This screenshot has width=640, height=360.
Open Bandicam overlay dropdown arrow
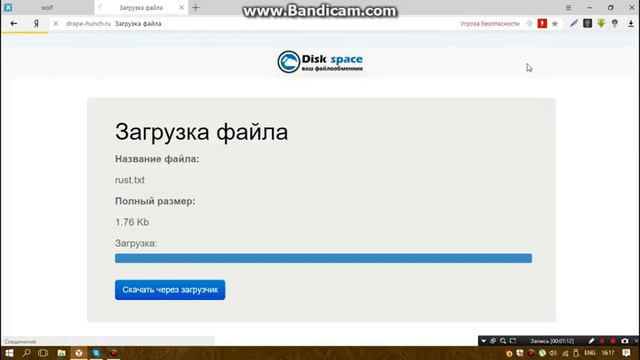[x=484, y=341]
